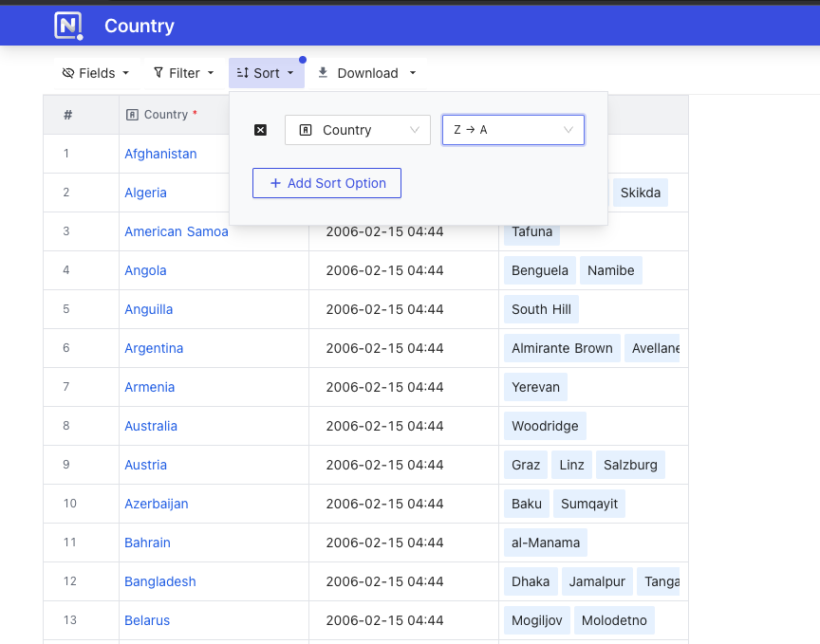Open the Fields dropdown
Image resolution: width=820 pixels, height=644 pixels.
(95, 72)
